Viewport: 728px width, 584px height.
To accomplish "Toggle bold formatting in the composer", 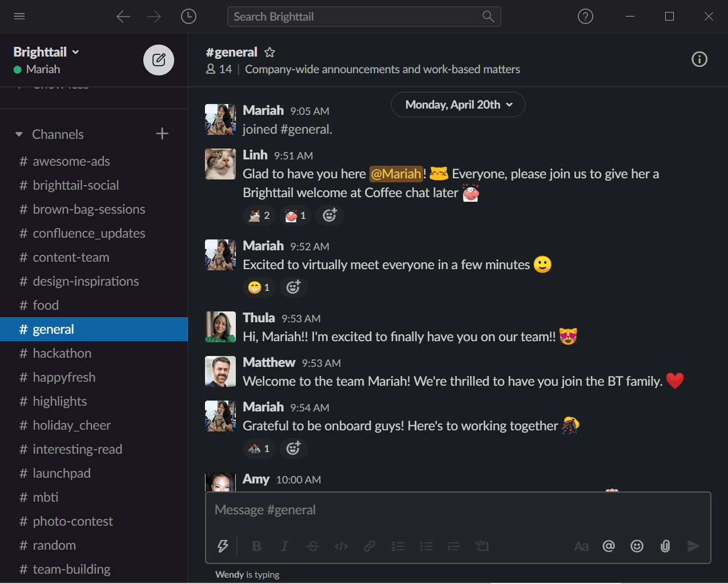I will [x=256, y=546].
